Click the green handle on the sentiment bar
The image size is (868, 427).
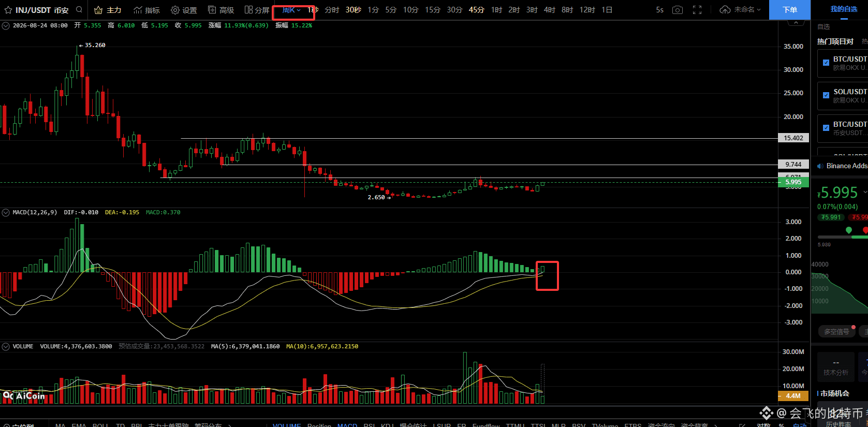(x=848, y=230)
